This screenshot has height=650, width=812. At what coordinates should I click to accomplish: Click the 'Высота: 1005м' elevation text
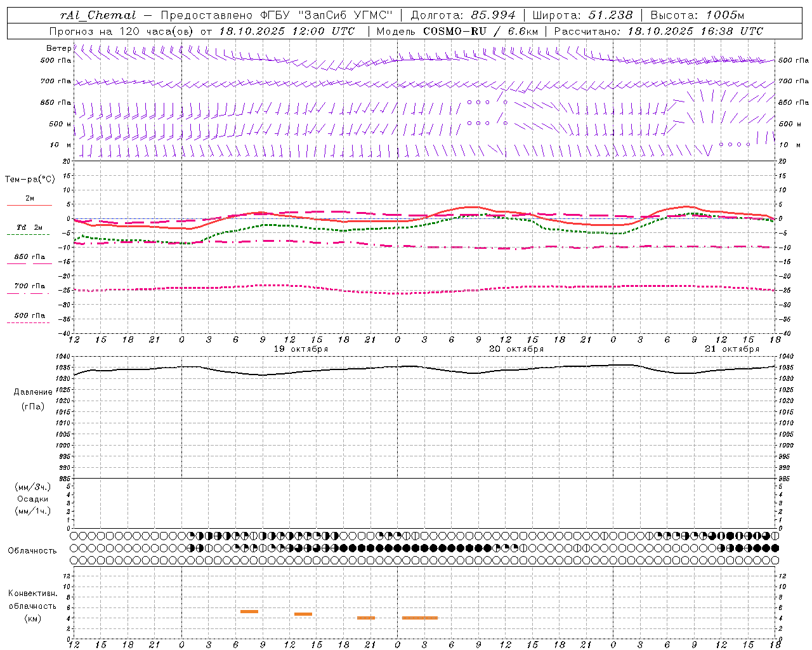pos(697,15)
